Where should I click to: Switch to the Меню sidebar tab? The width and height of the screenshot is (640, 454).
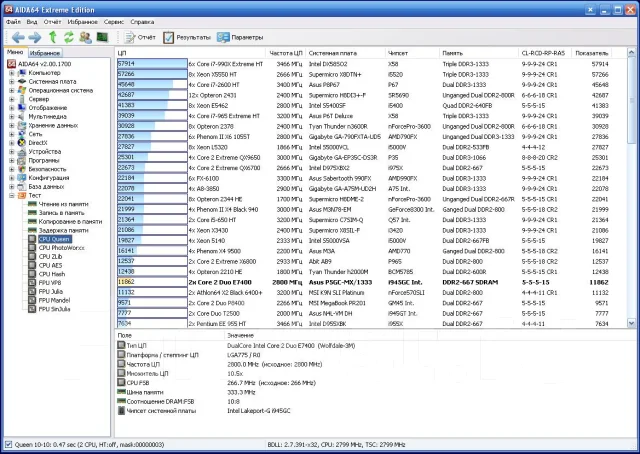click(x=15, y=52)
